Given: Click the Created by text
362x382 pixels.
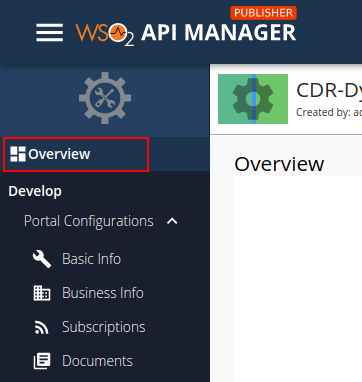Looking at the screenshot, I should (x=329, y=112).
